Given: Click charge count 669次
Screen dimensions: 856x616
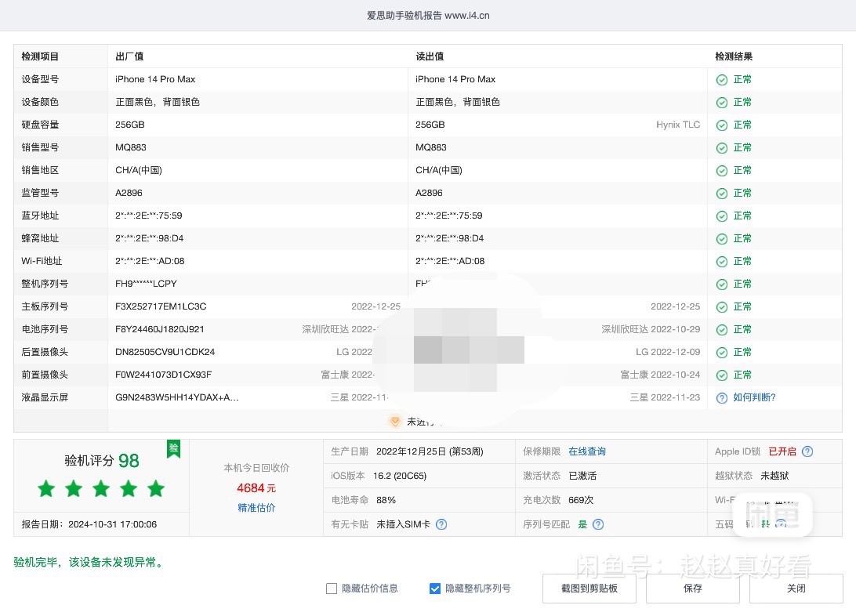Looking at the screenshot, I should coord(581,500).
